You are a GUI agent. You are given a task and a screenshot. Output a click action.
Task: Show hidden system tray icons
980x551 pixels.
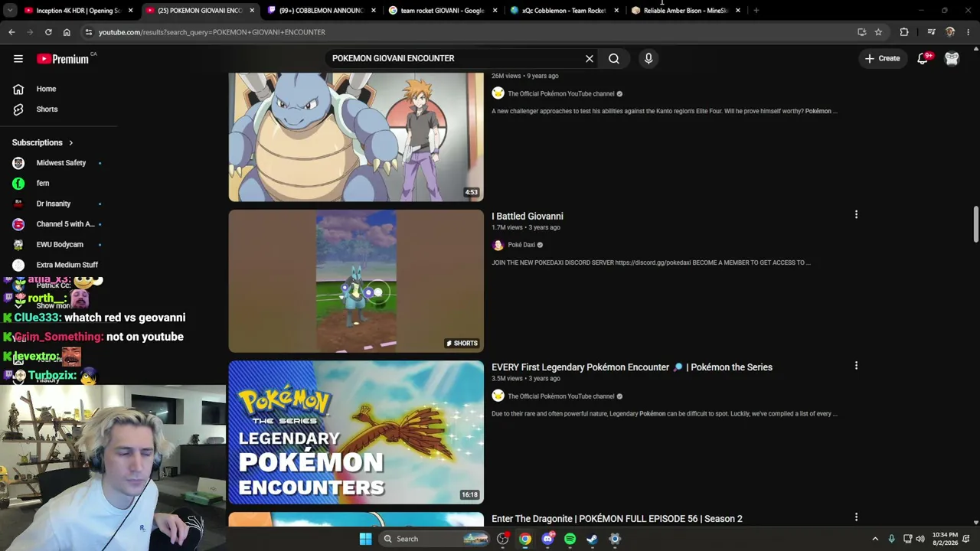875,539
